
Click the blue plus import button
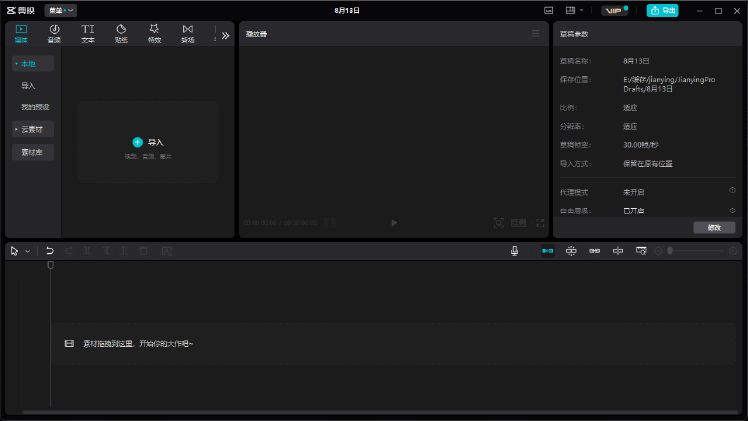tap(138, 142)
